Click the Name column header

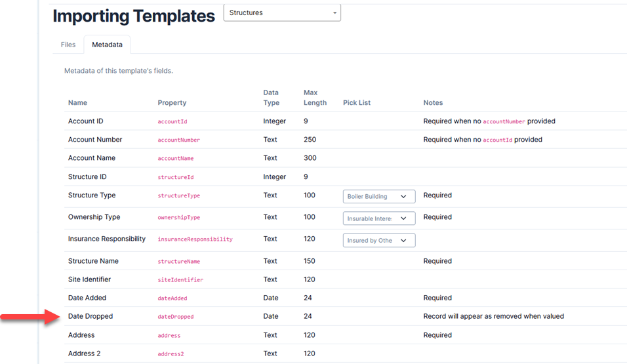(77, 103)
